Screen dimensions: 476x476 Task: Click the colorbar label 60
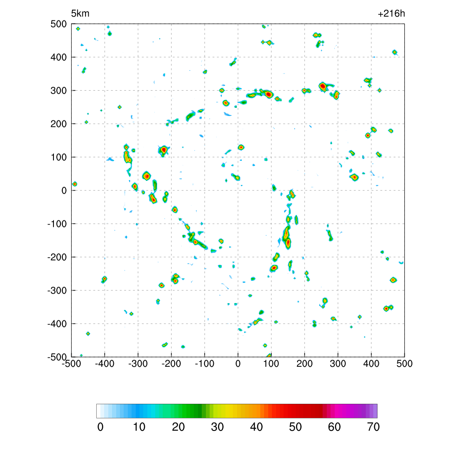coord(334,427)
